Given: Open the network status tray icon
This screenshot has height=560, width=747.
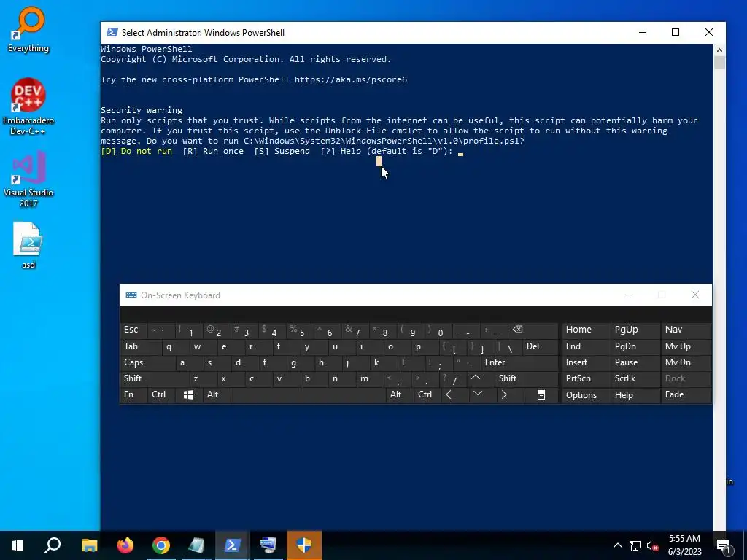Looking at the screenshot, I should coord(635,545).
